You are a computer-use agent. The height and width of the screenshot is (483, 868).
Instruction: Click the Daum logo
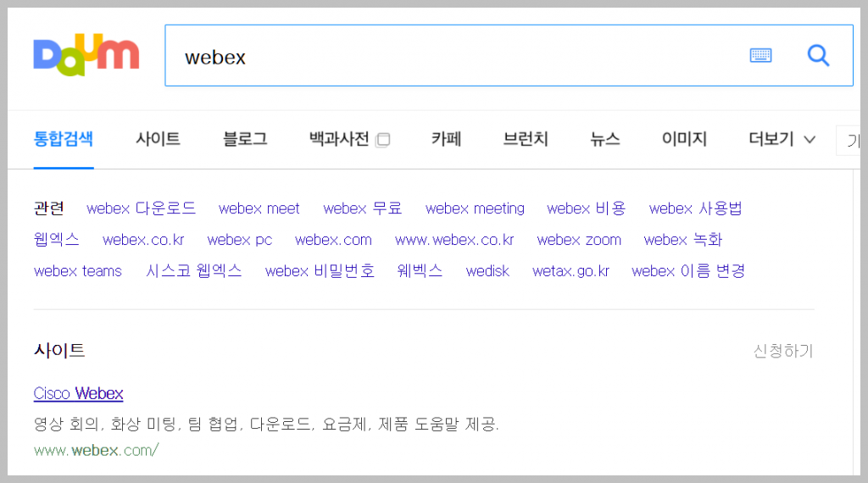86,55
